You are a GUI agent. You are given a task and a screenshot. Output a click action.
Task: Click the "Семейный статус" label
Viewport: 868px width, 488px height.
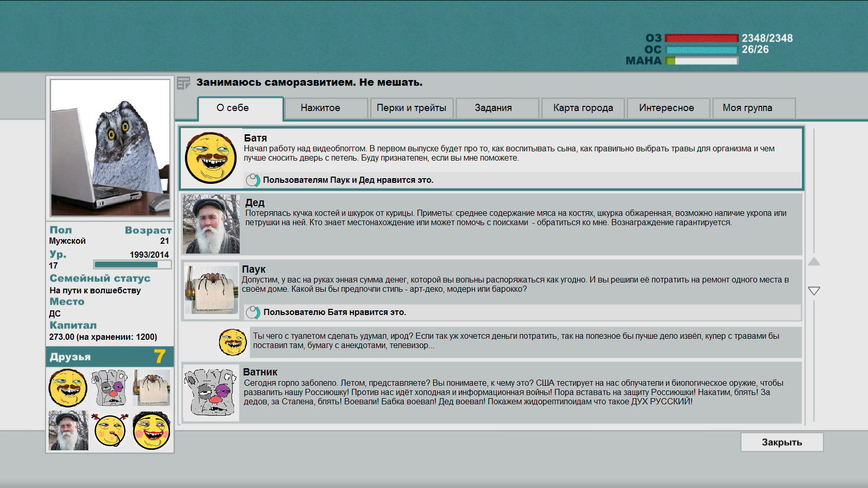(100, 278)
